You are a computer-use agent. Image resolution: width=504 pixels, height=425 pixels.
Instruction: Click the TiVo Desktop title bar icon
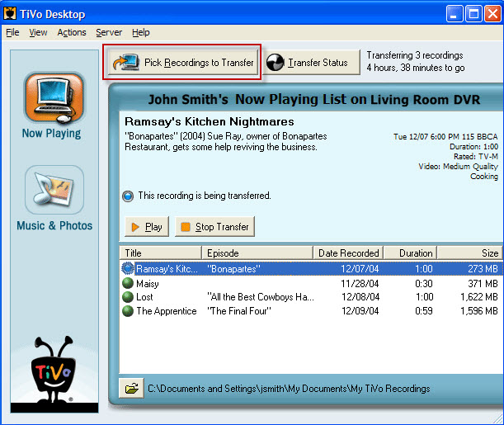[x=10, y=14]
